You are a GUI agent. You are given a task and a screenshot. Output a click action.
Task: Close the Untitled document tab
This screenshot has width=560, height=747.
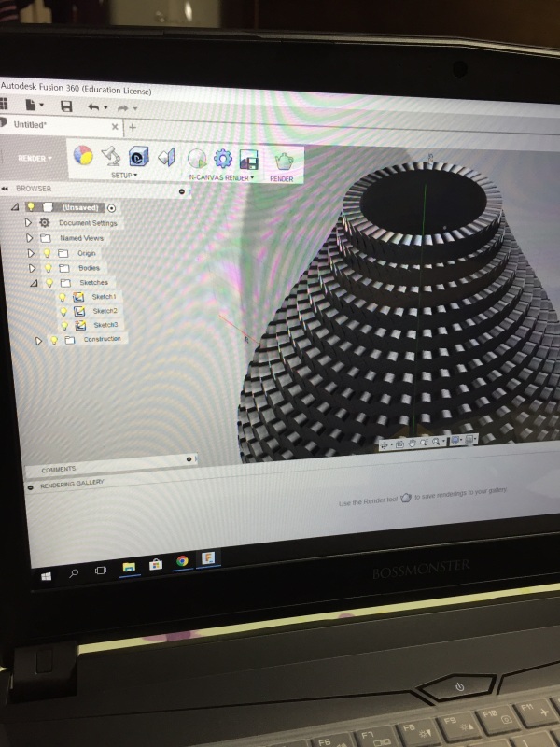[x=115, y=127]
